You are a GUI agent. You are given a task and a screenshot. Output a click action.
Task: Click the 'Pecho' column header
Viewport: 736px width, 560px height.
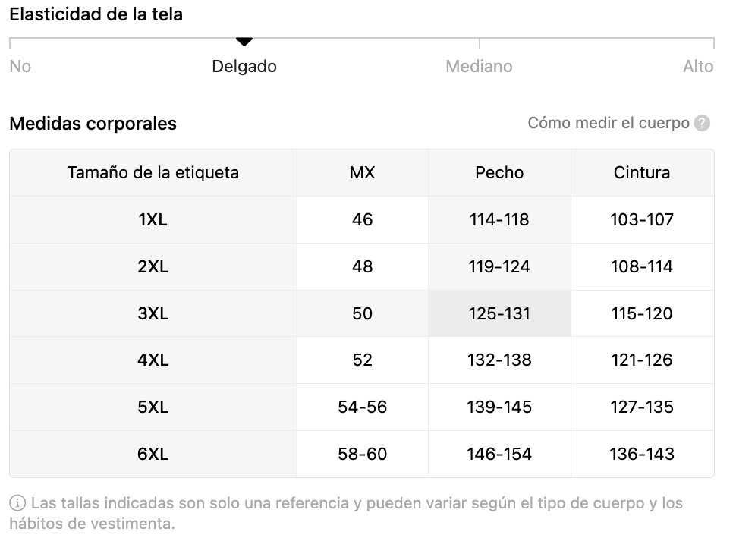click(x=499, y=173)
